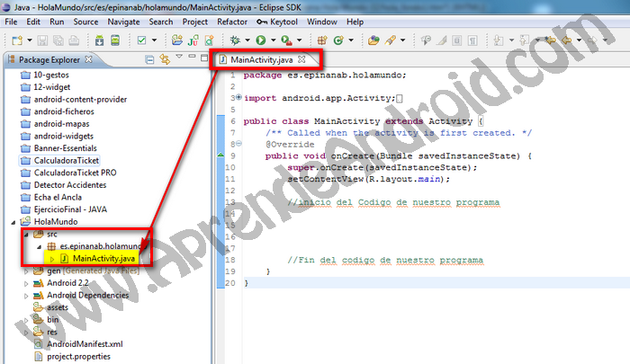
Task: Click the Debug bug icon
Action: (235, 40)
